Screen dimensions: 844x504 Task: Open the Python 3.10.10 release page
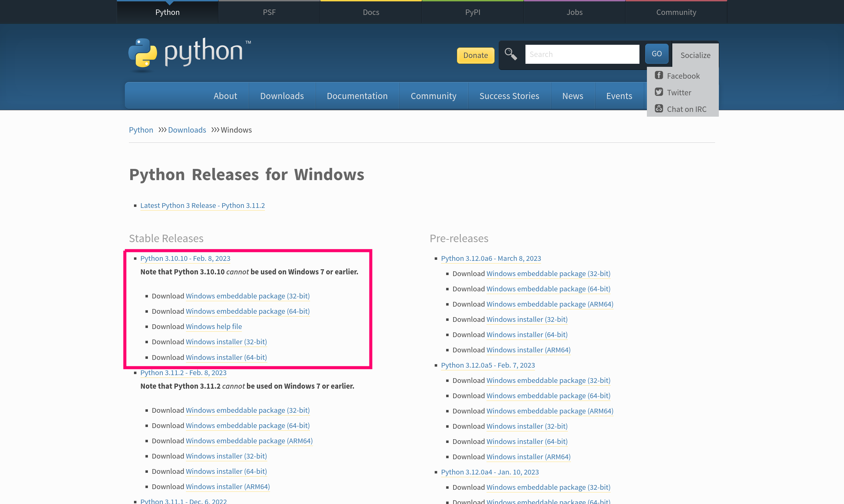point(185,258)
